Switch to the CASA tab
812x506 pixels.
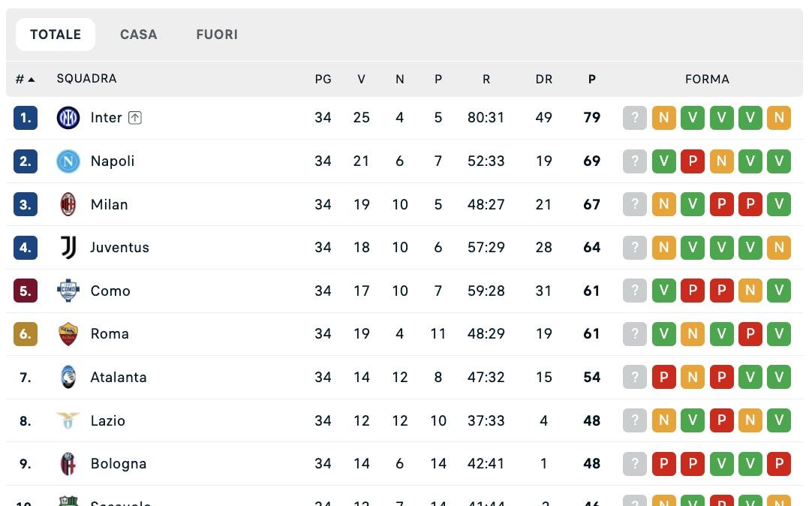pos(138,34)
